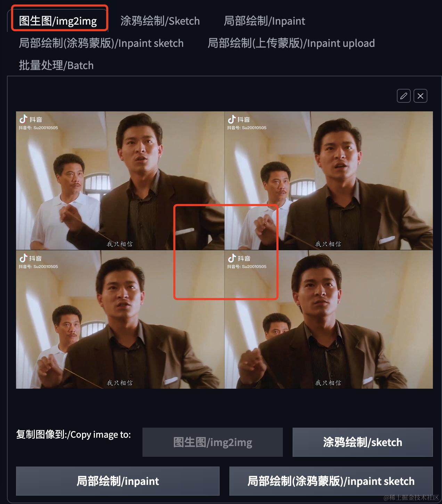Copy image to 图生图/img2img
442x504 pixels.
click(213, 442)
